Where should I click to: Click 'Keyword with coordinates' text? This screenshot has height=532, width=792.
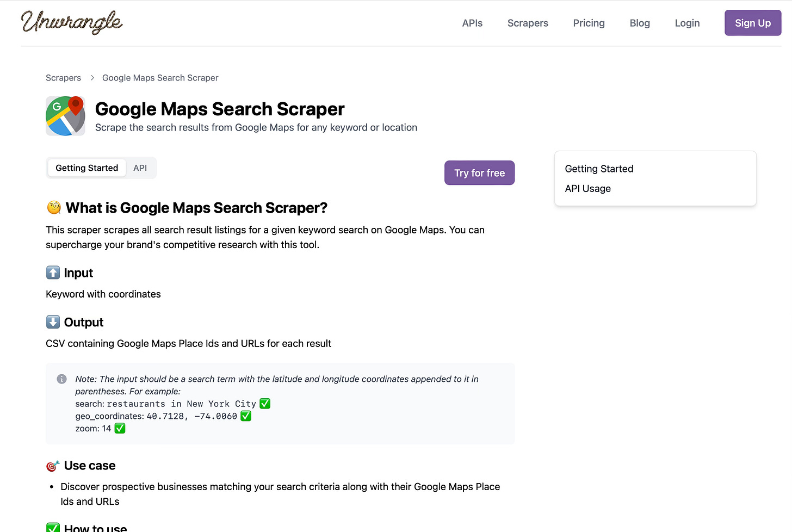tap(103, 294)
